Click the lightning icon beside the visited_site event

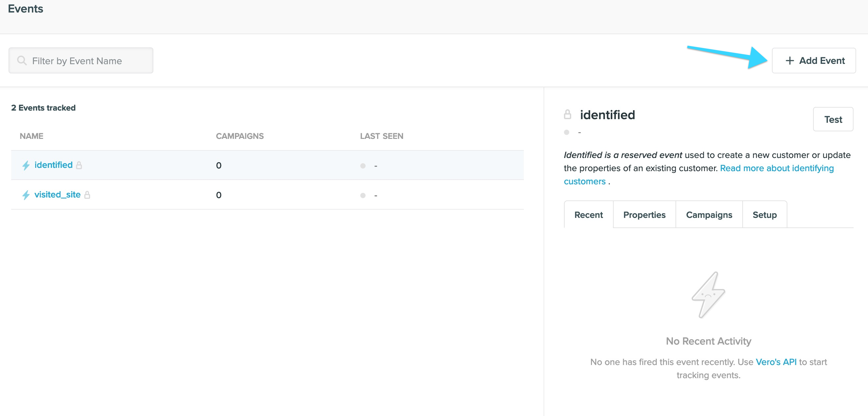(x=26, y=195)
